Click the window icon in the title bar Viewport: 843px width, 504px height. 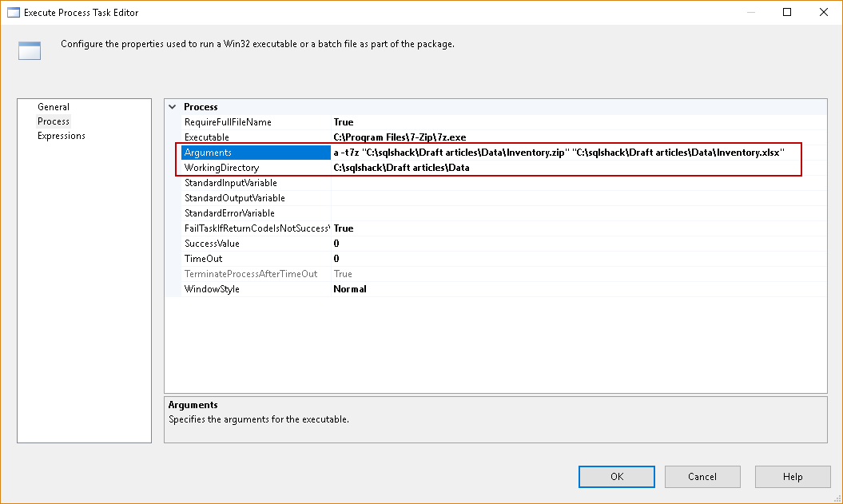(x=13, y=13)
